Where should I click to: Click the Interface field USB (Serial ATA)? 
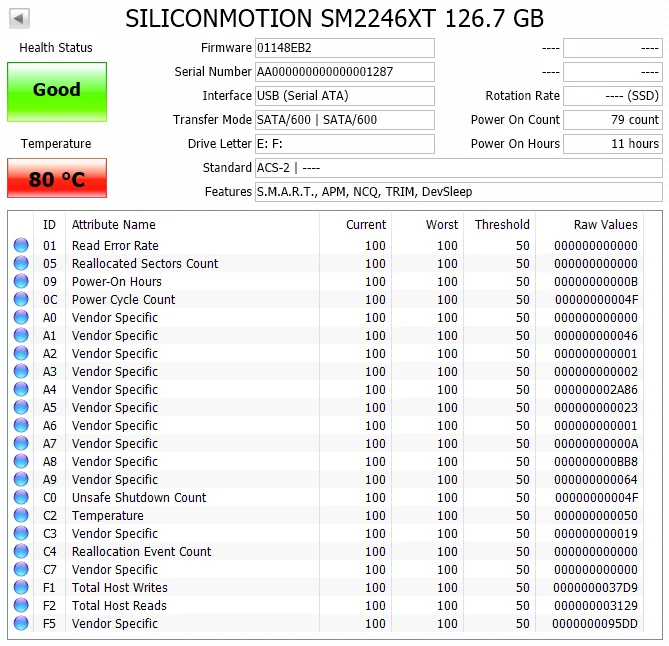[345, 96]
